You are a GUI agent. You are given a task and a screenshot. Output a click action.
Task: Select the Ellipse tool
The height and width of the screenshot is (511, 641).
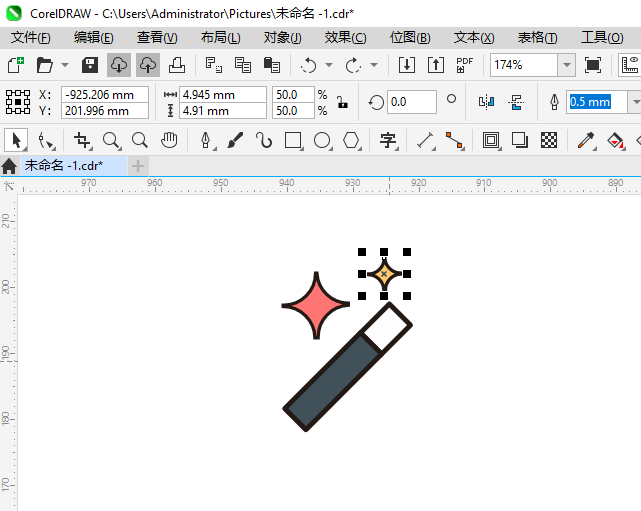click(322, 141)
